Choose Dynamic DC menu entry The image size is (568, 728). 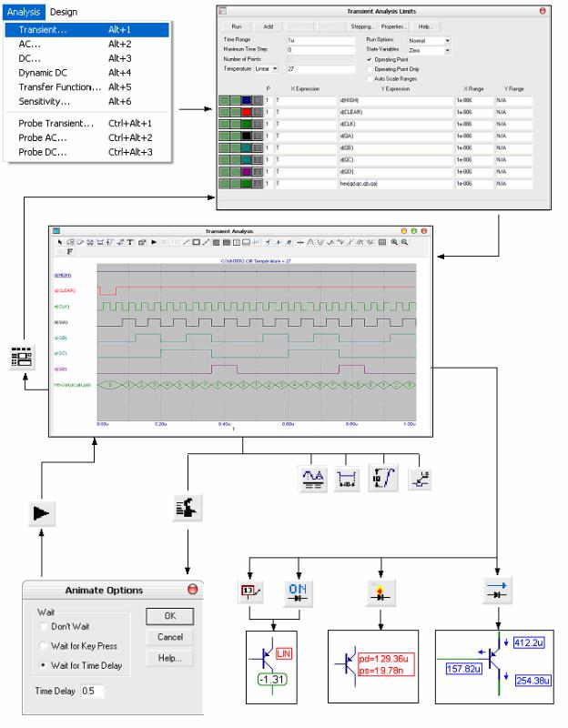click(87, 73)
